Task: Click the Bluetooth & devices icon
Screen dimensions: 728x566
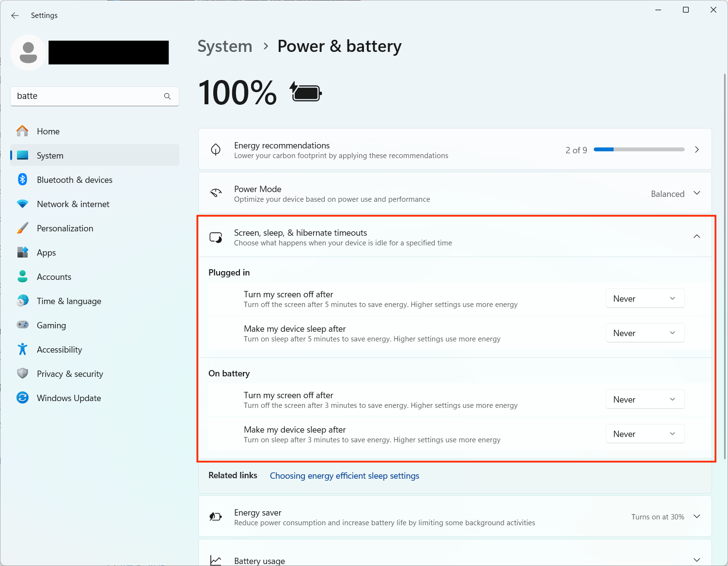Action: (x=22, y=179)
